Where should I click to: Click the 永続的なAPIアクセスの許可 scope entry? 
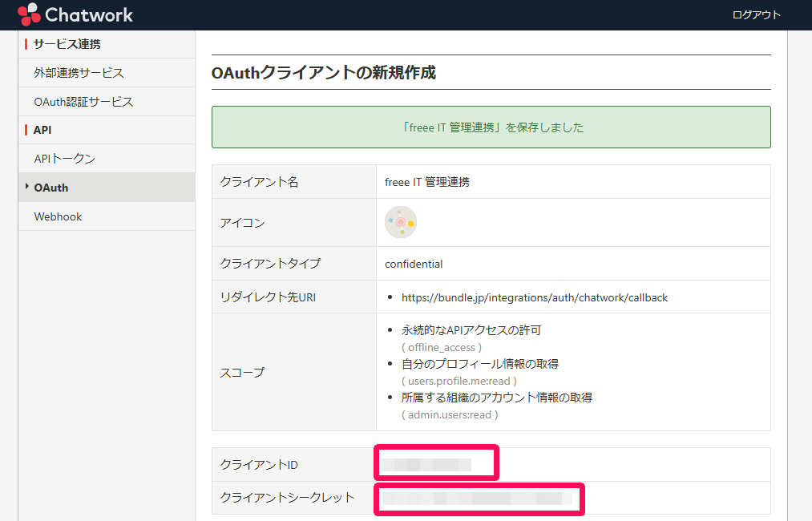coord(471,330)
